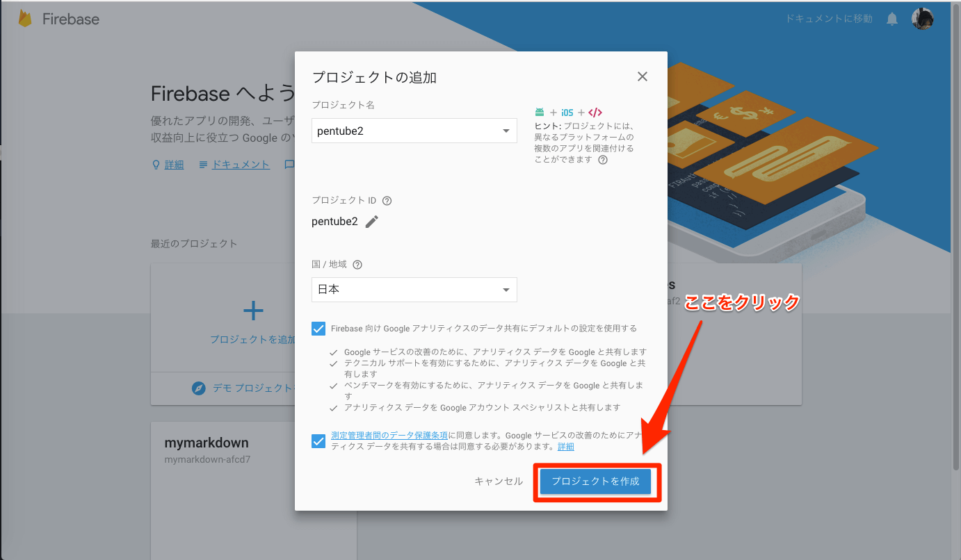Click the キャンセル button
Screen dimensions: 961x560
click(x=499, y=481)
